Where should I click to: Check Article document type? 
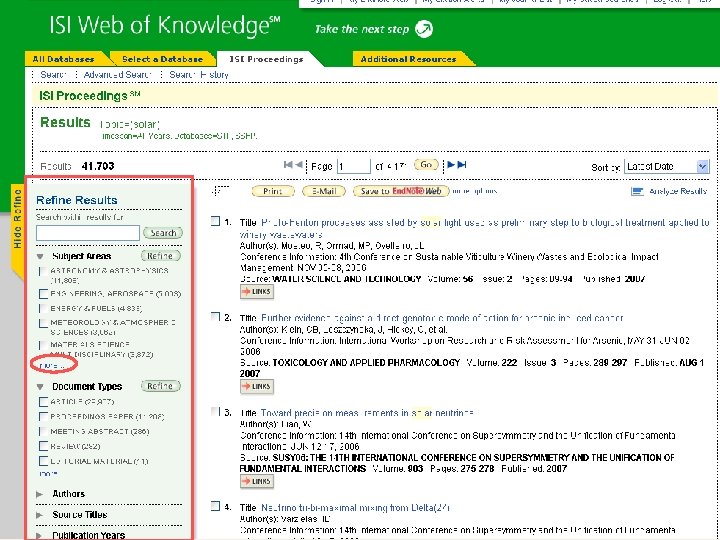click(43, 402)
